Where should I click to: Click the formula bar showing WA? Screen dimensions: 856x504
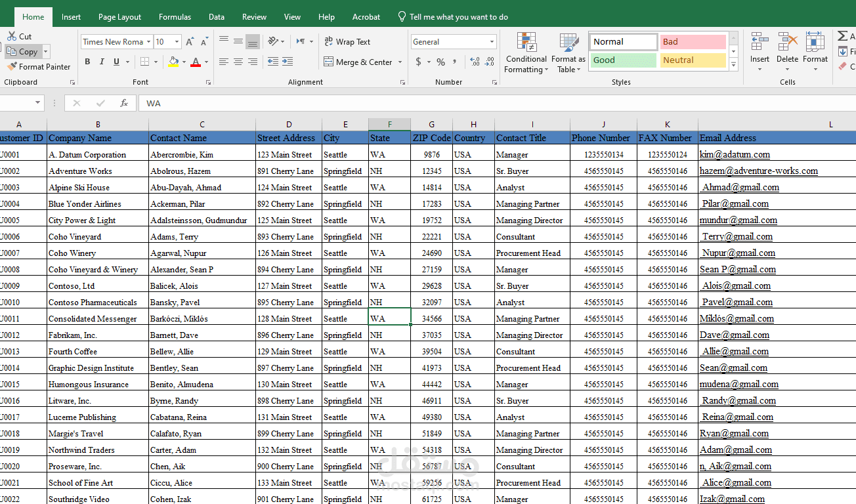tap(497, 103)
